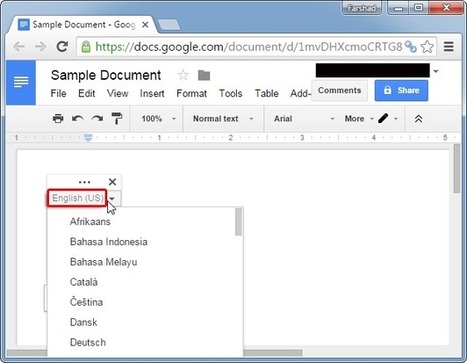Click the link extension icon in address bar
This screenshot has height=363, width=467.
click(x=411, y=47)
